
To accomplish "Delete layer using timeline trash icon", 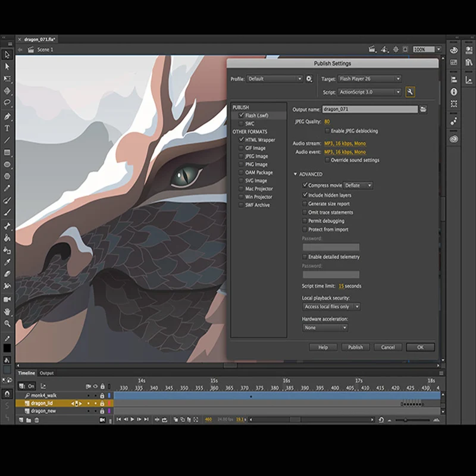I will pos(36,420).
